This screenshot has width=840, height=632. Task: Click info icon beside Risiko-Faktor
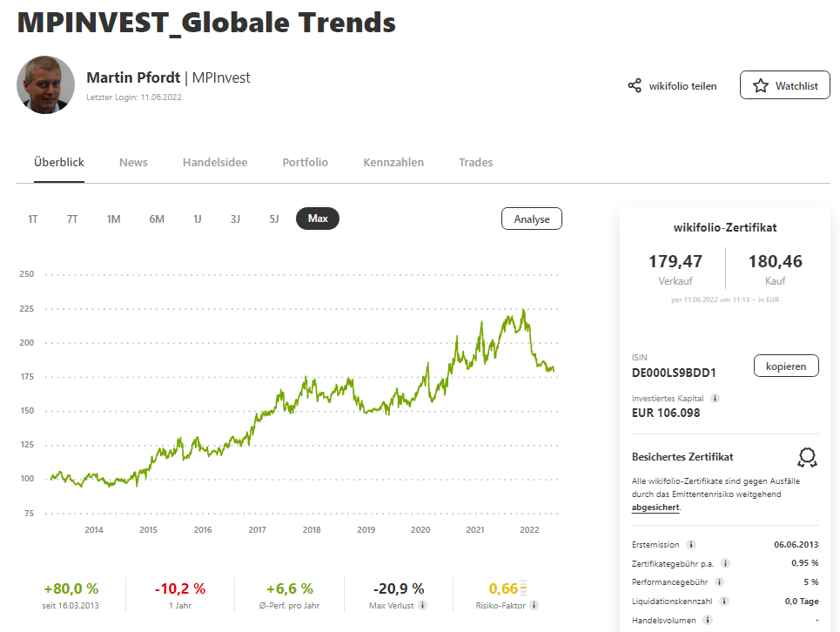tap(534, 605)
